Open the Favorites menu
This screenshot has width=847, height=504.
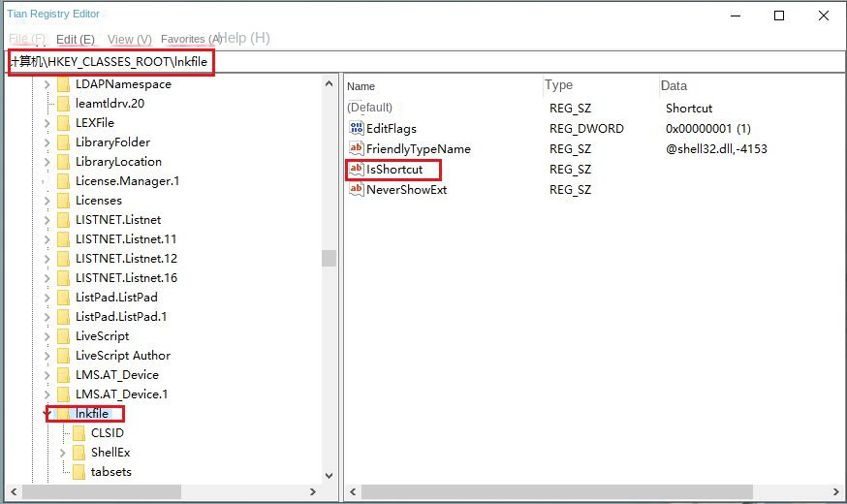click(190, 39)
